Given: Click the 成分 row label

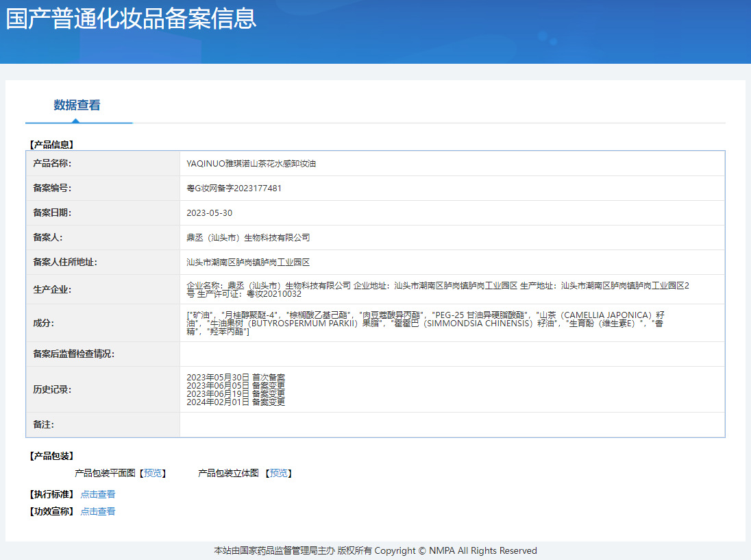Looking at the screenshot, I should point(43,324).
